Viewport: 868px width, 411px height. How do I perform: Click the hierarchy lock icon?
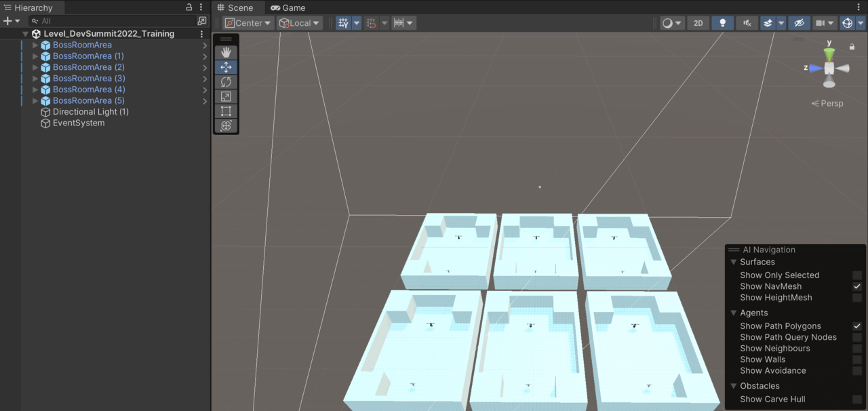point(189,7)
